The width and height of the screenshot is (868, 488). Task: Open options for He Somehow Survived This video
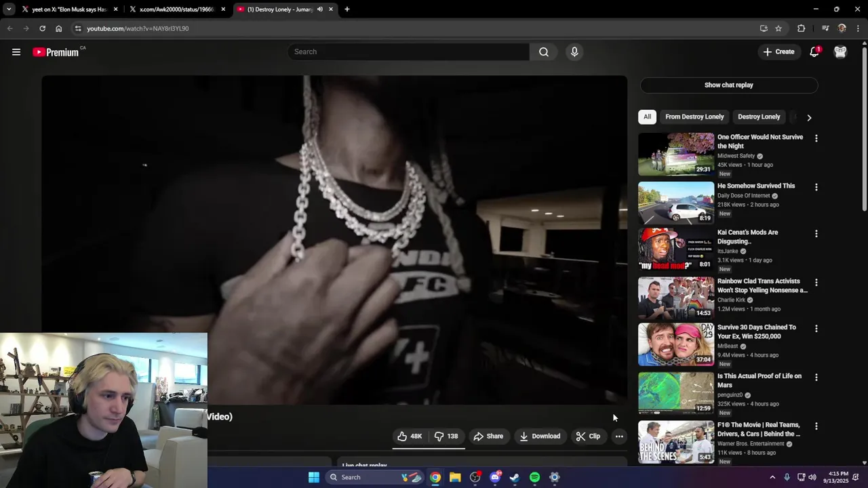[x=816, y=187]
